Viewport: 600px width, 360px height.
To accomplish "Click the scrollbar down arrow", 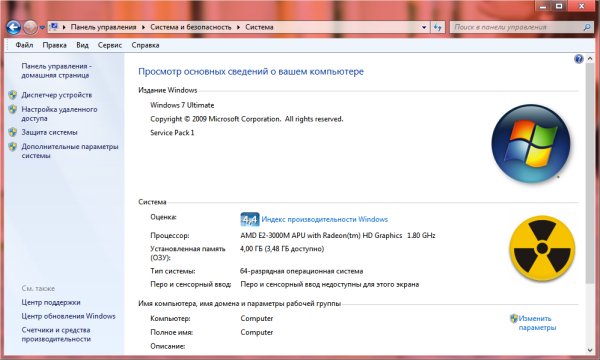I will click(590, 350).
